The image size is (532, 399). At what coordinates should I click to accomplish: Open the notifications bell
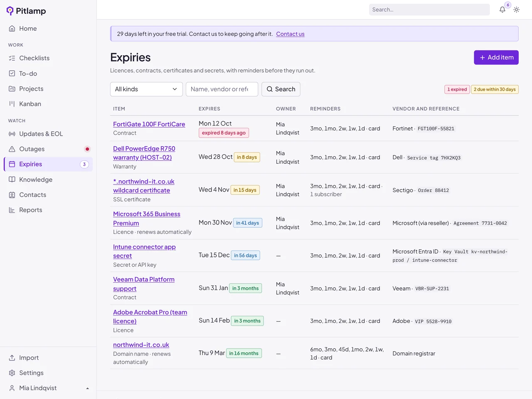(x=502, y=10)
